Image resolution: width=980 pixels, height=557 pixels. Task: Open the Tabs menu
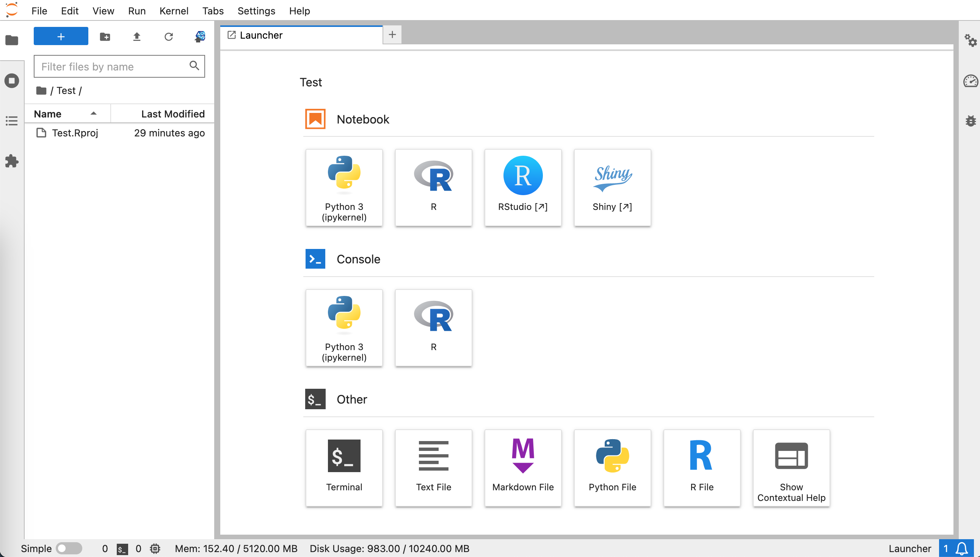click(213, 11)
